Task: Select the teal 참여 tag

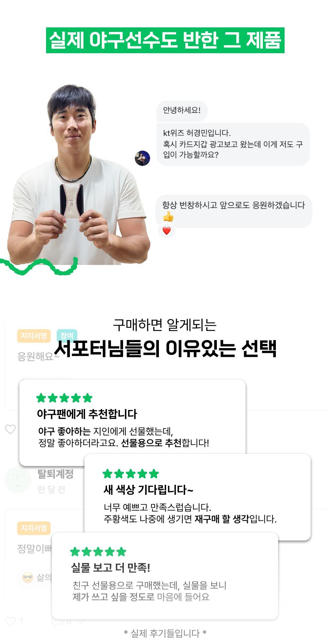Action: coord(67,335)
